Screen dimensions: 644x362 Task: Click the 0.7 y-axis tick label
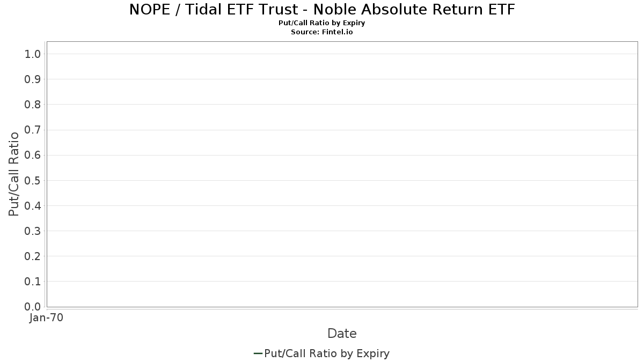[33, 130]
